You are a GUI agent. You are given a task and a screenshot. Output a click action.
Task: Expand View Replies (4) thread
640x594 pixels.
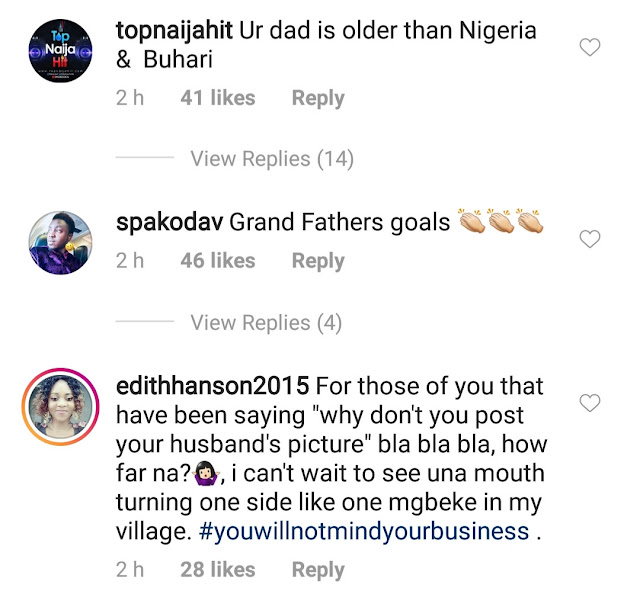(x=265, y=323)
